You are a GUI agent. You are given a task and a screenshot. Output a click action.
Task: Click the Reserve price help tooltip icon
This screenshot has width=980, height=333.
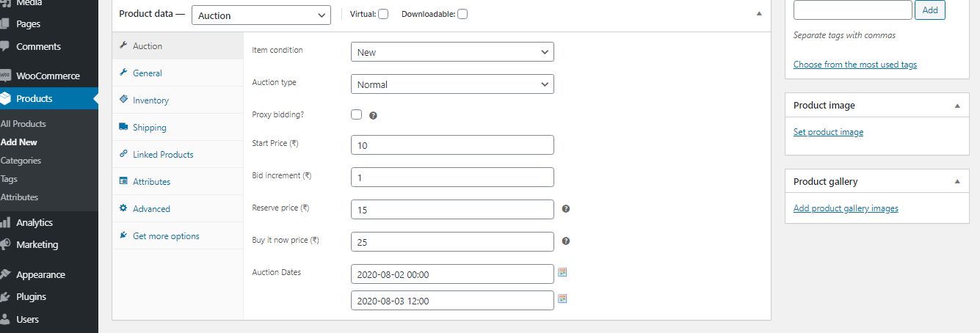point(566,209)
